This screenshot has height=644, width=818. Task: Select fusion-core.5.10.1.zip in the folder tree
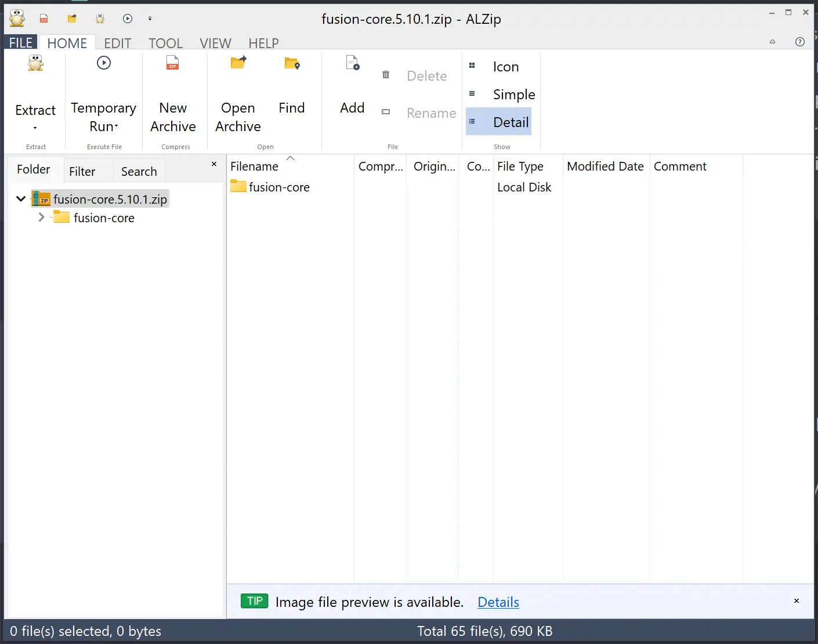110,200
